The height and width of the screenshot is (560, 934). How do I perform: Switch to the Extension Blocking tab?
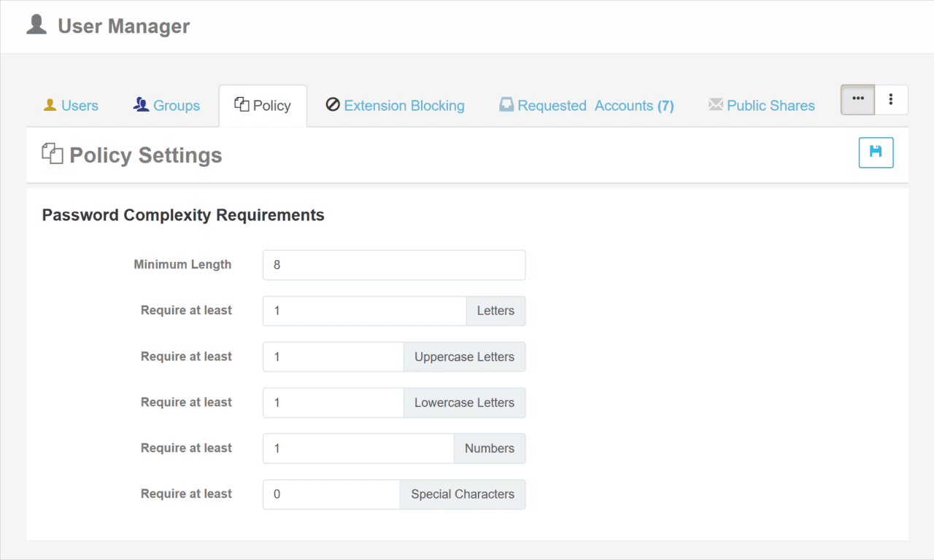point(404,105)
